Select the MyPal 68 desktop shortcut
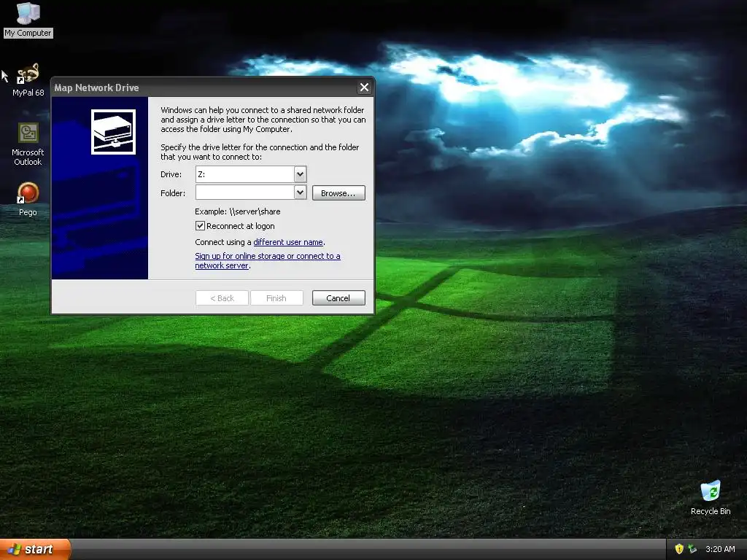This screenshot has width=747, height=560. tap(28, 80)
